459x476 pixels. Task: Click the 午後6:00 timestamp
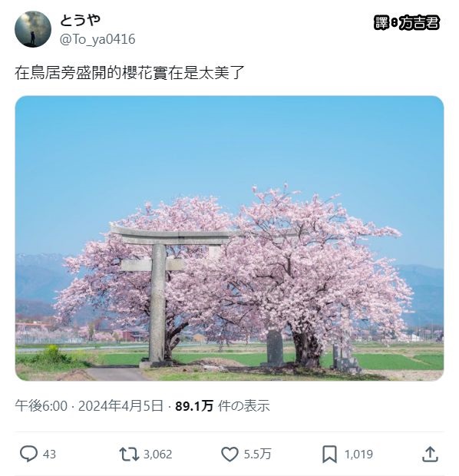point(41,406)
